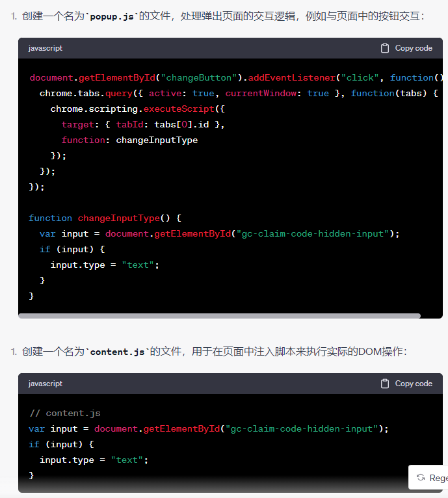Image resolution: width=448 pixels, height=498 pixels.
Task: Click the javascript label of first code block
Action: [46, 48]
